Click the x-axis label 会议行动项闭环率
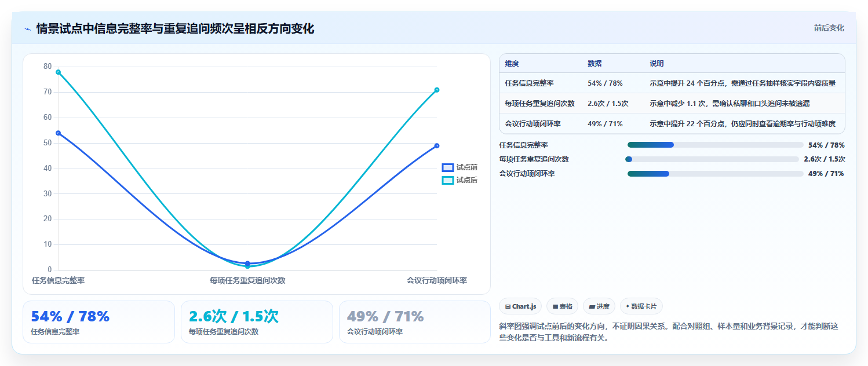 click(x=437, y=280)
